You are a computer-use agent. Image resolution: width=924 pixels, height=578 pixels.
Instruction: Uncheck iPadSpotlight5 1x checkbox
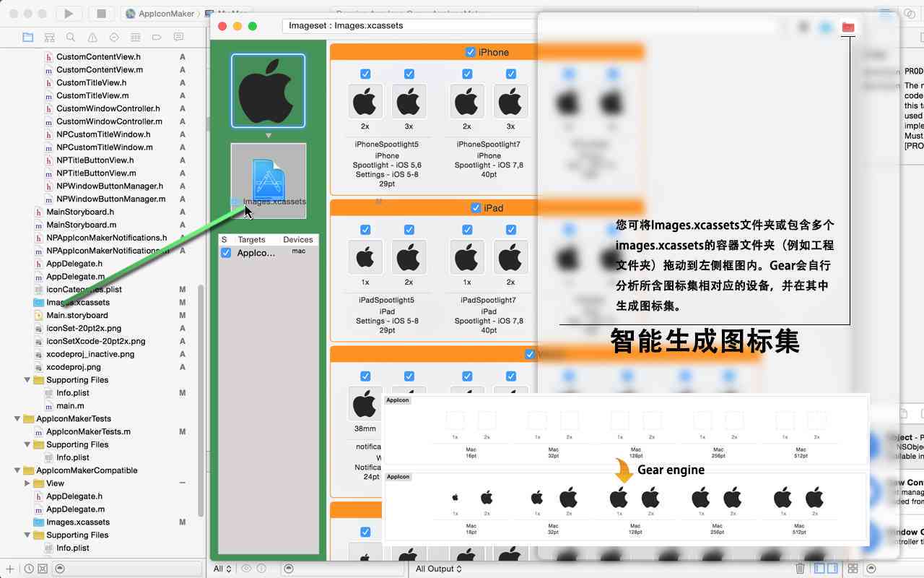click(365, 230)
